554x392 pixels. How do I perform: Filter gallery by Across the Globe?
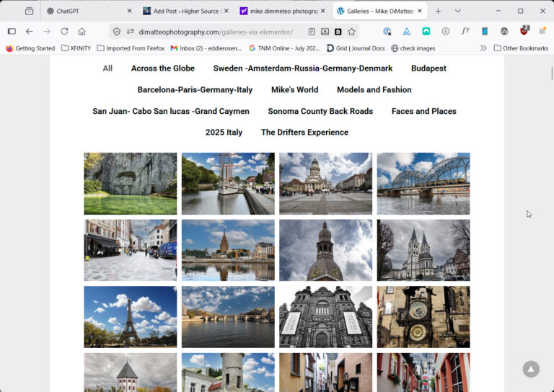[x=163, y=68]
